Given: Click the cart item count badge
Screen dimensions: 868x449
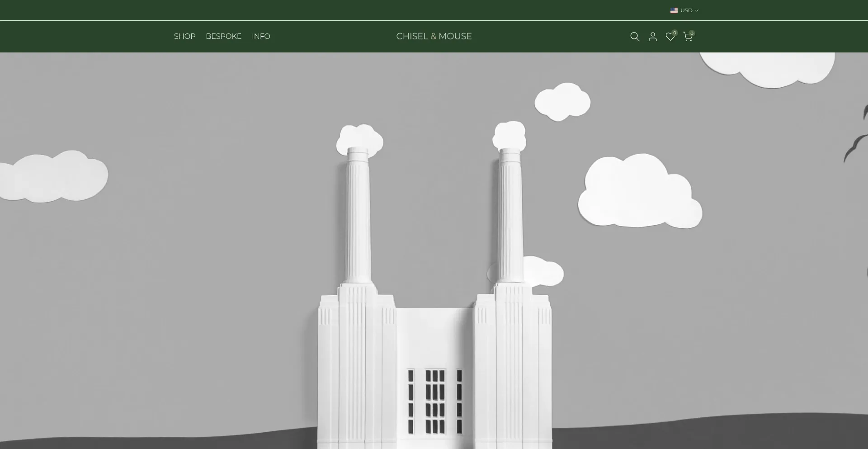Looking at the screenshot, I should (692, 33).
